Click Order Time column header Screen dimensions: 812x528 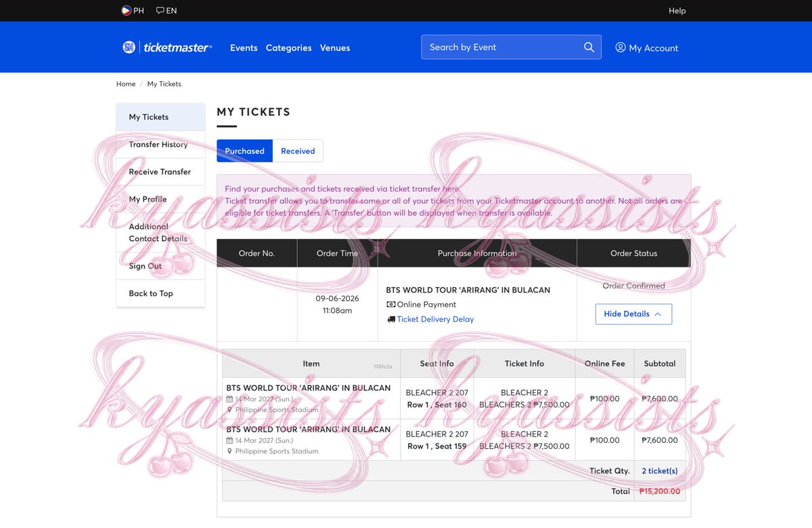338,253
